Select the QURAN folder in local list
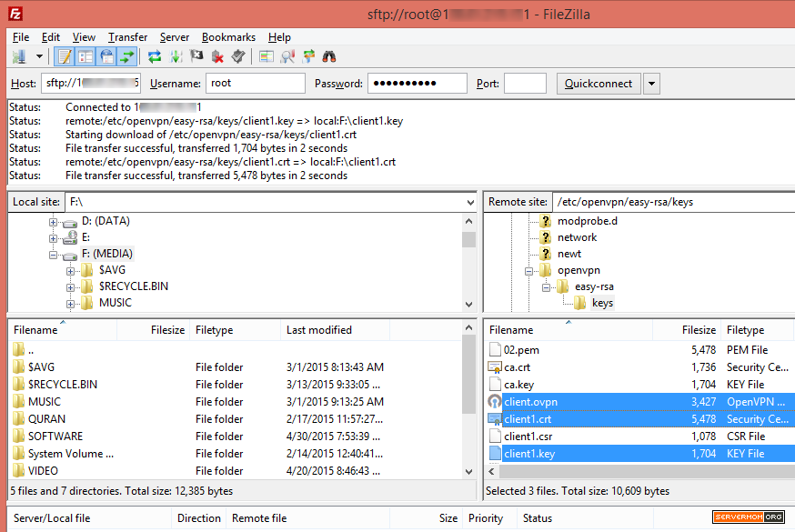This screenshot has width=795, height=532. (x=46, y=419)
